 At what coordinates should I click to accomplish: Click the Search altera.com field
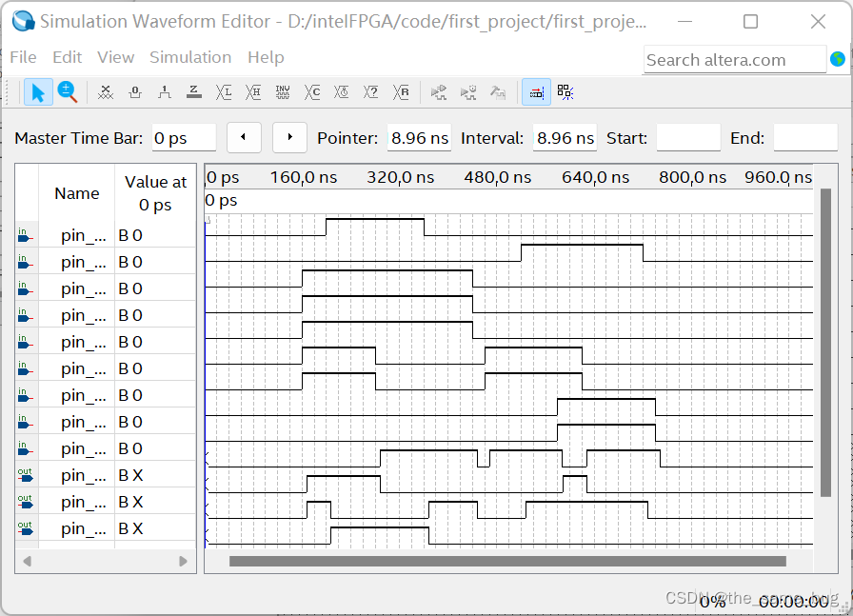(734, 59)
